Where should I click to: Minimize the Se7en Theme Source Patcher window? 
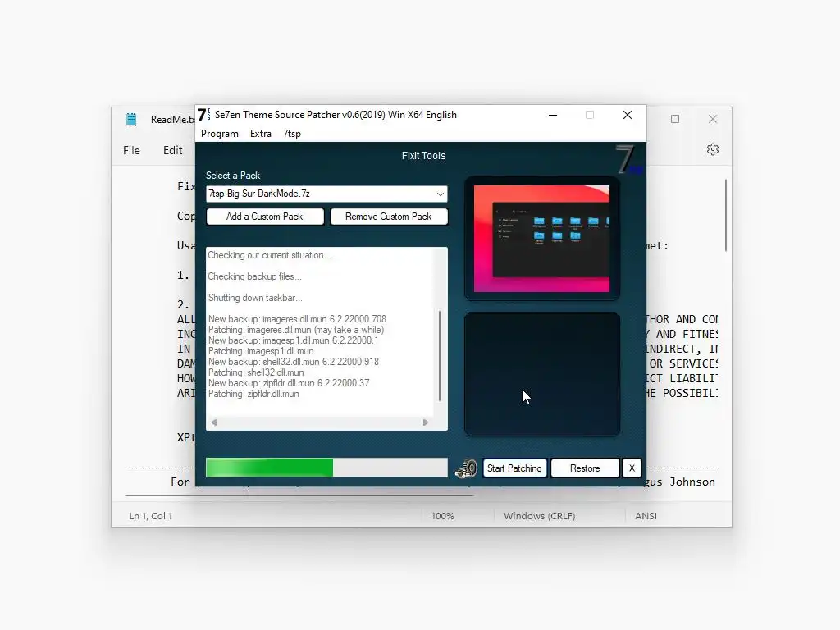[x=553, y=115]
